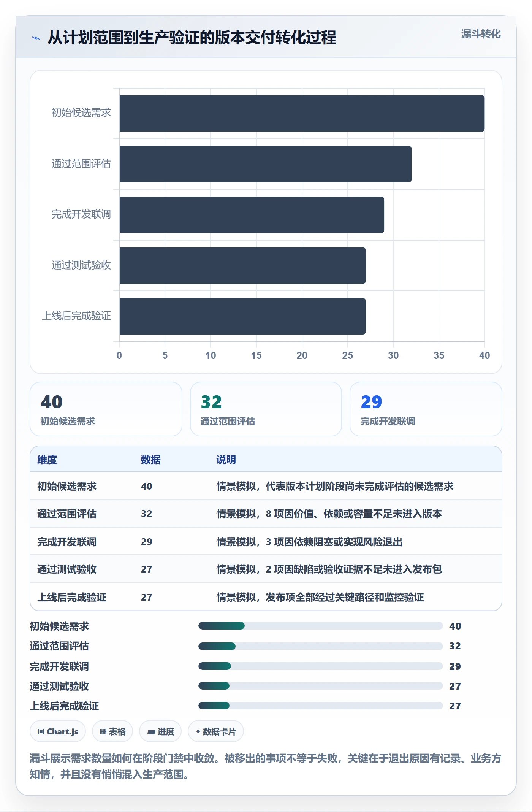
Task: Click the 完成开发联调 progress bar
Action: 321,666
